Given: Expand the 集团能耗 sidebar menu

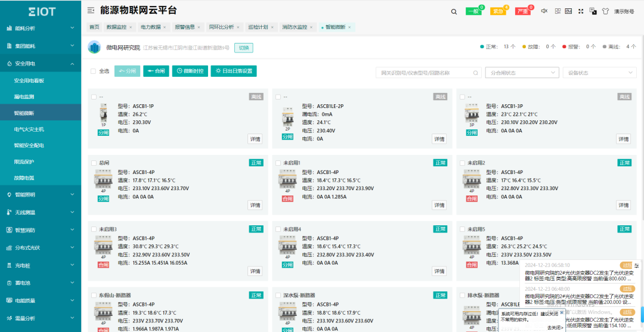Looking at the screenshot, I should pos(41,46).
